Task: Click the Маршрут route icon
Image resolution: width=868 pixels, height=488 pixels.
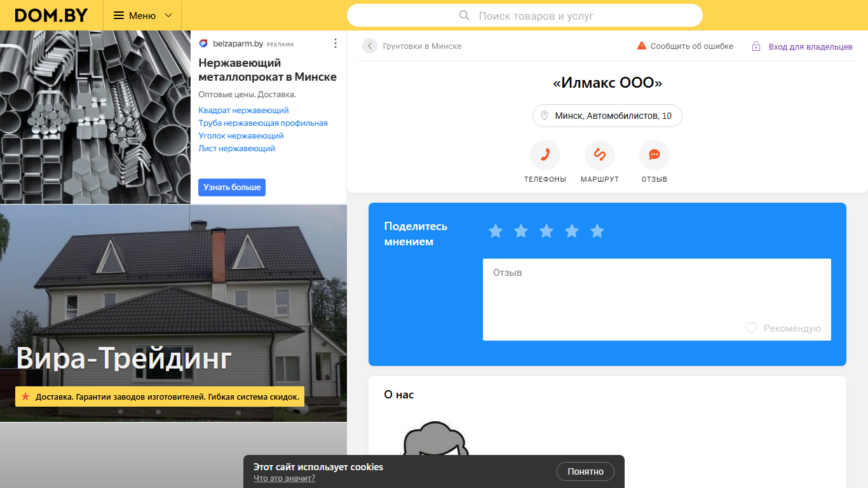Action: [600, 155]
